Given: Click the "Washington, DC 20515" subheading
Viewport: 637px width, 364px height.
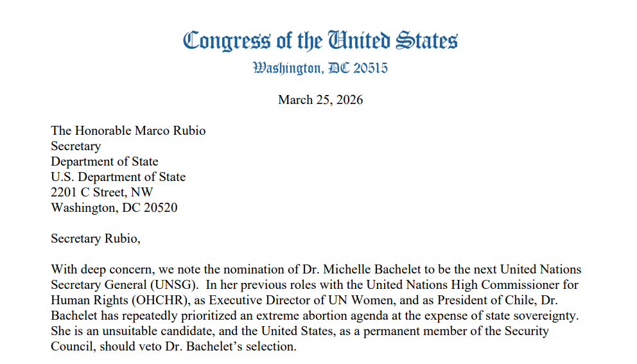Looking at the screenshot, I should coord(320,68).
